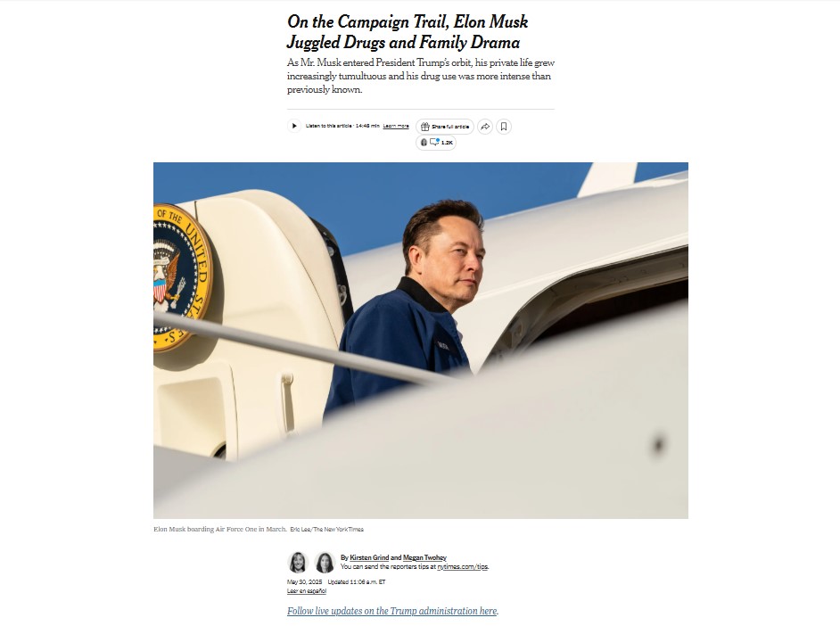Open the Learn more link
Screen dimensions: 840x626
click(396, 126)
